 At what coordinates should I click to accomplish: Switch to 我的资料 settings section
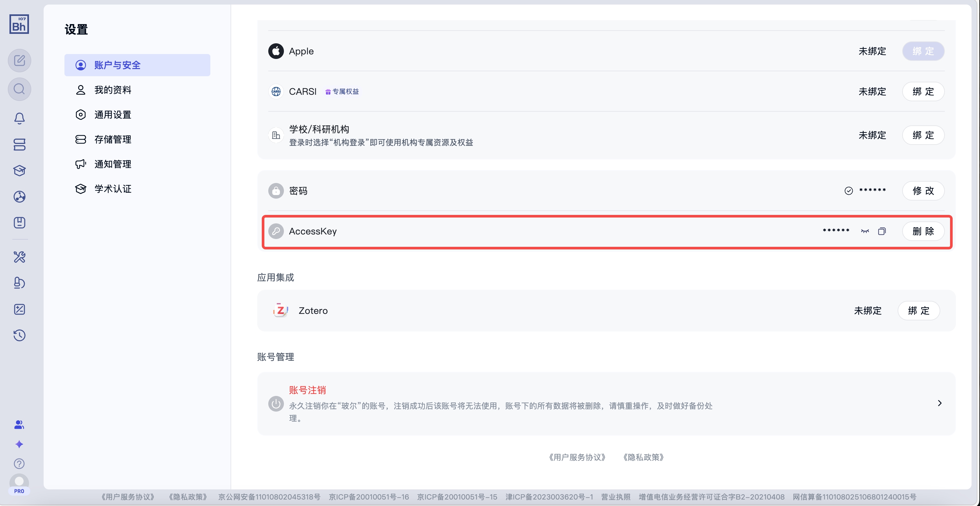tap(113, 90)
